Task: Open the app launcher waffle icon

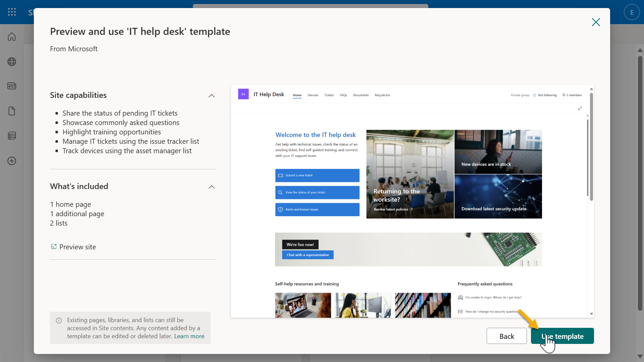Action: [12, 12]
